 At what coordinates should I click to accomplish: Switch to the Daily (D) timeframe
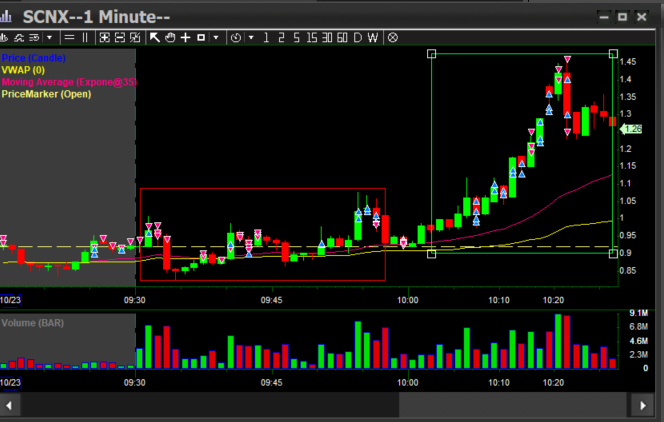pos(357,38)
